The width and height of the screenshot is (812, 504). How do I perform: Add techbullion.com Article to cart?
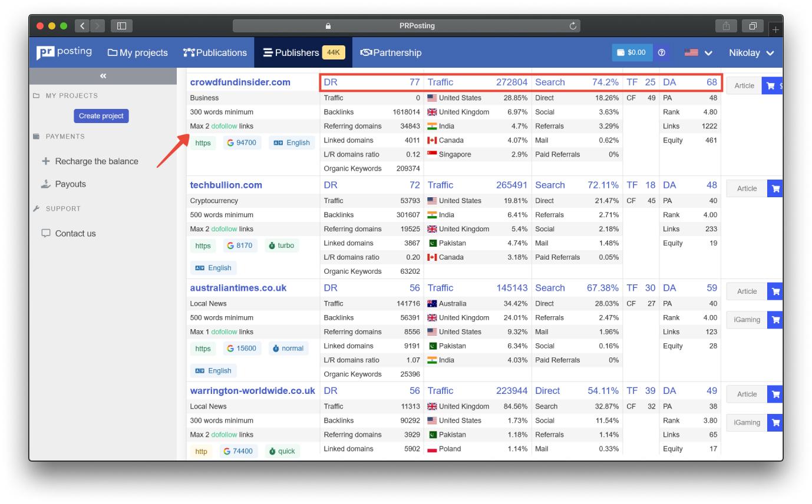click(775, 188)
